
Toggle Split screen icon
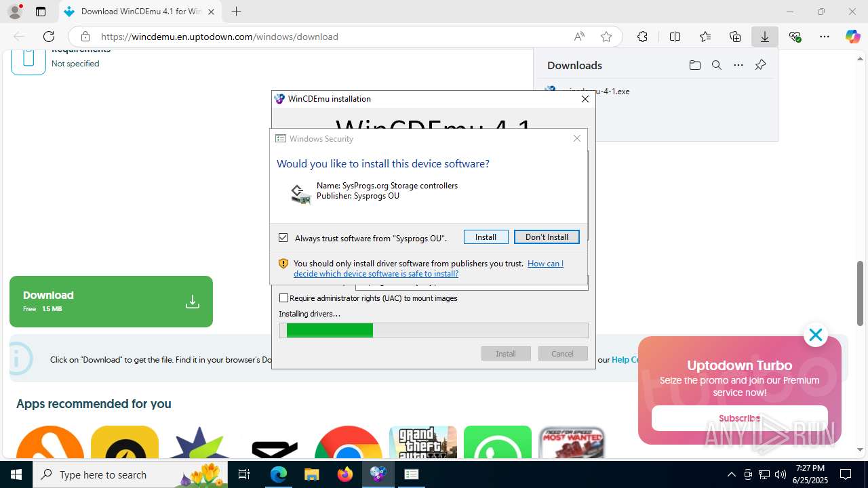[x=675, y=37]
